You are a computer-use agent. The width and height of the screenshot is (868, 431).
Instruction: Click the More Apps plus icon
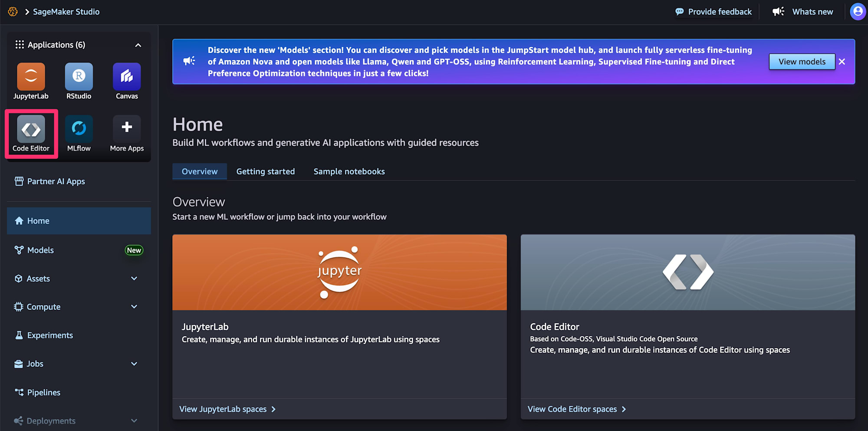pyautogui.click(x=127, y=128)
